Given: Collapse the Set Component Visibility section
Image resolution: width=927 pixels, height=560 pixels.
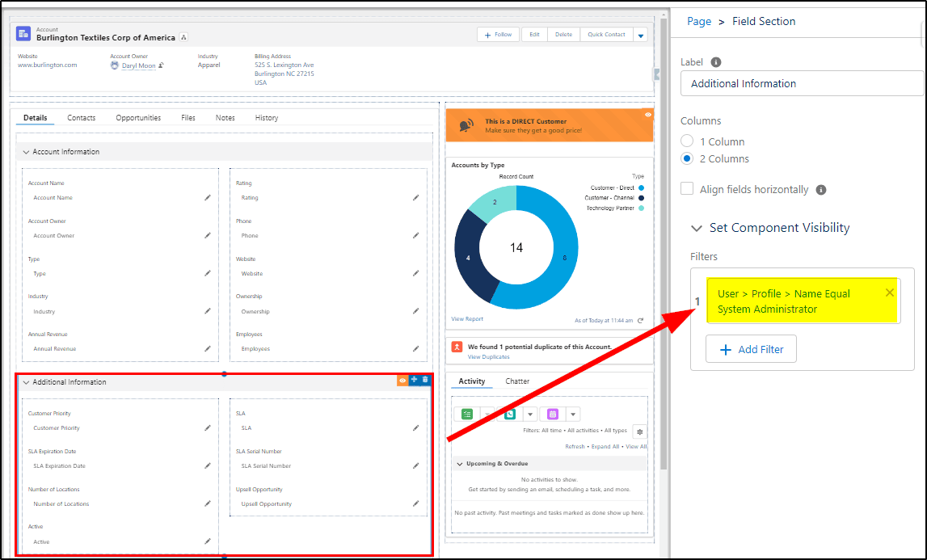Looking at the screenshot, I should coord(697,228).
